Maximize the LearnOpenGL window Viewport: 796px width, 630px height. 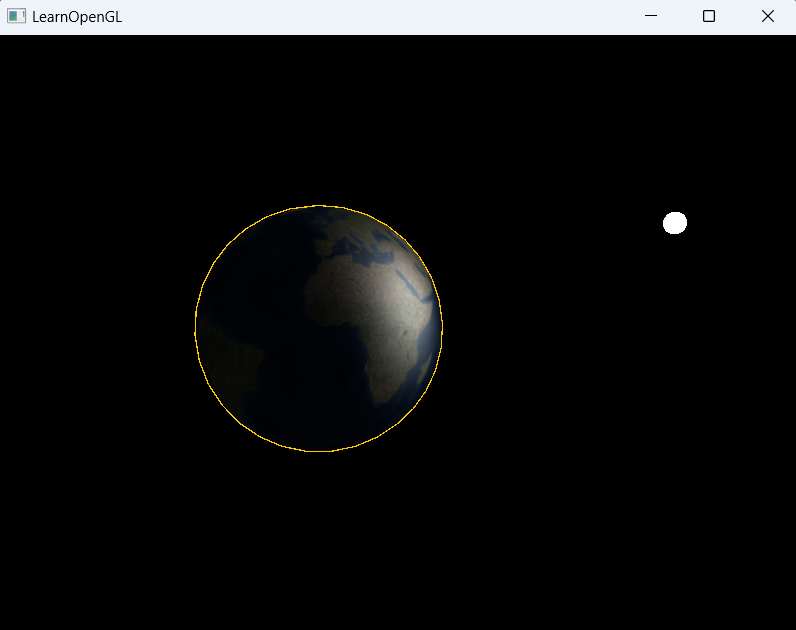[x=709, y=16]
